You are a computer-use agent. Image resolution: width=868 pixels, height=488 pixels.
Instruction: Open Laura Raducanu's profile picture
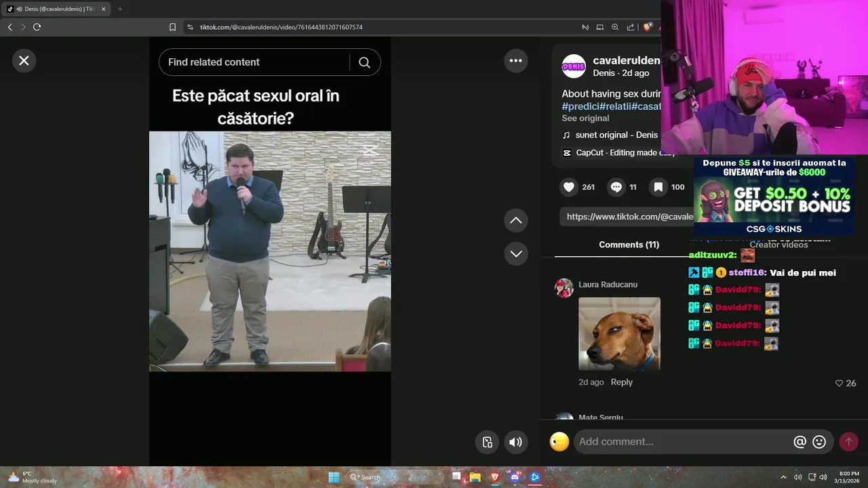pyautogui.click(x=564, y=288)
